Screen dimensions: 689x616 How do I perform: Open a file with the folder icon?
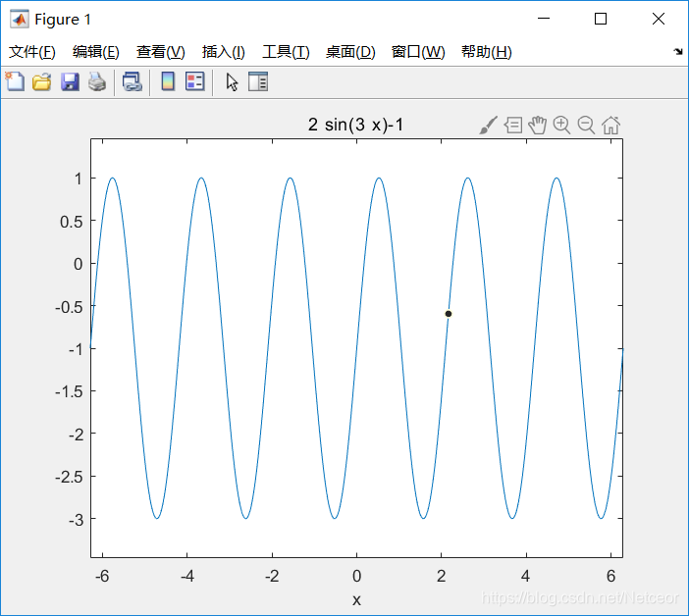pos(42,81)
